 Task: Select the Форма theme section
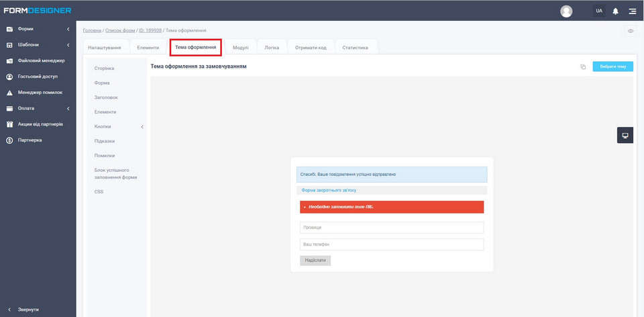pos(102,83)
